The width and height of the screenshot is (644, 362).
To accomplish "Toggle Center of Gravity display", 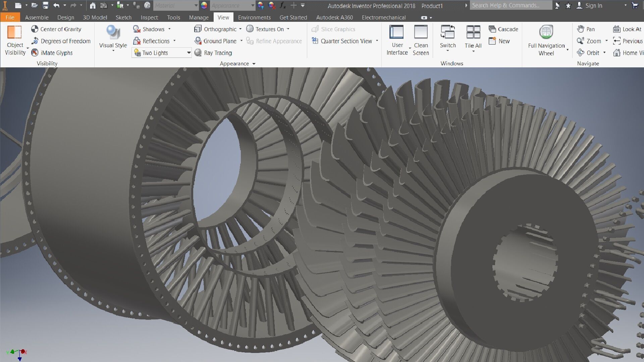I will click(x=56, y=29).
